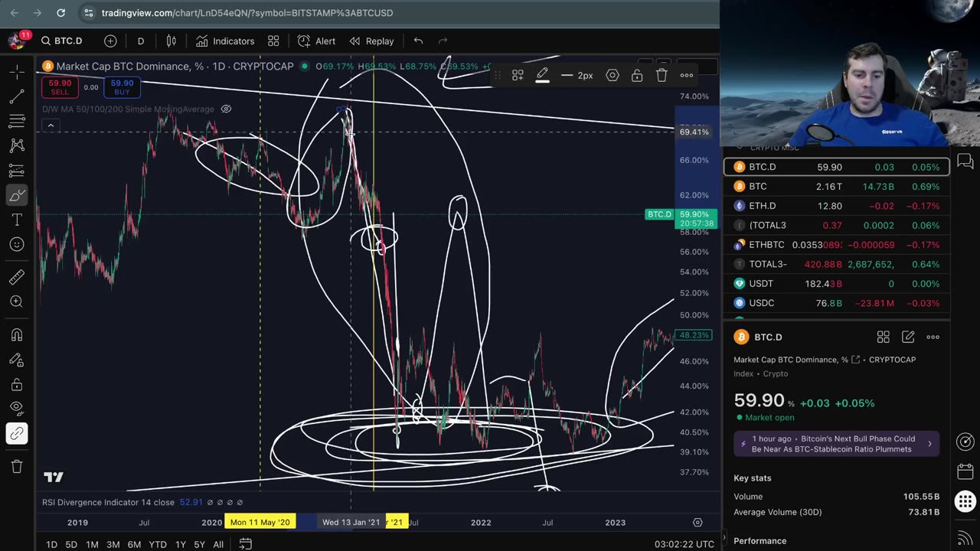
Task: Create a new Alert
Action: coord(317,41)
